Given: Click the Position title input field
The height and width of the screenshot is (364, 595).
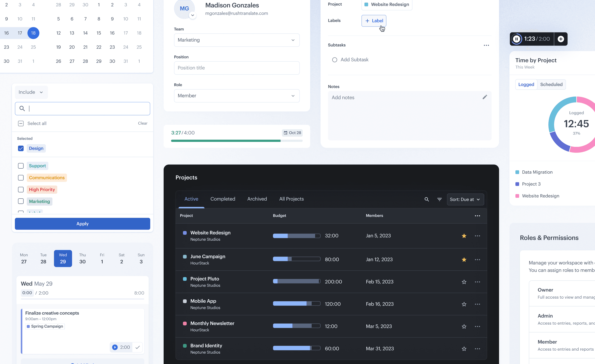Looking at the screenshot, I should (x=237, y=68).
